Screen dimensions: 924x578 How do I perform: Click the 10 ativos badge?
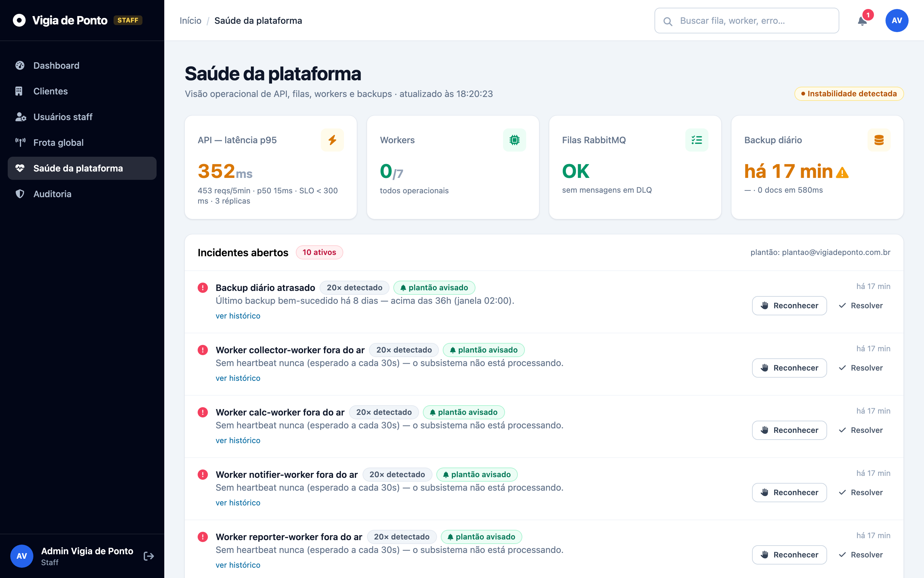[x=319, y=252]
